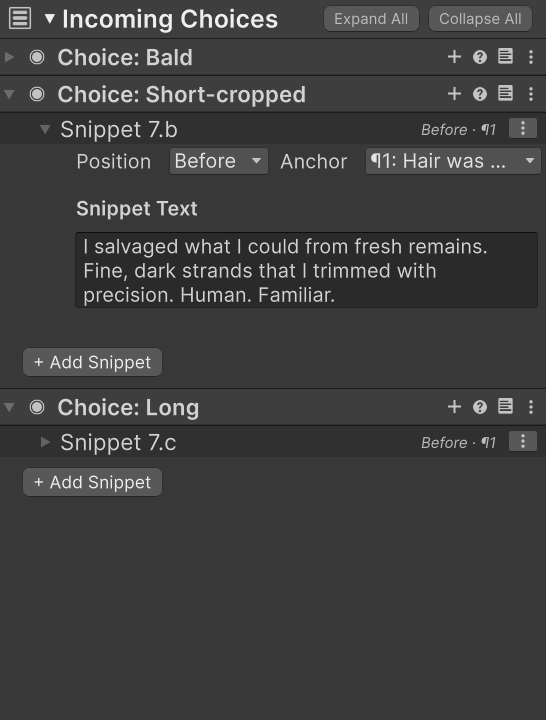Toggle the radio circle for Choice: Short-cropped

pos(37,94)
